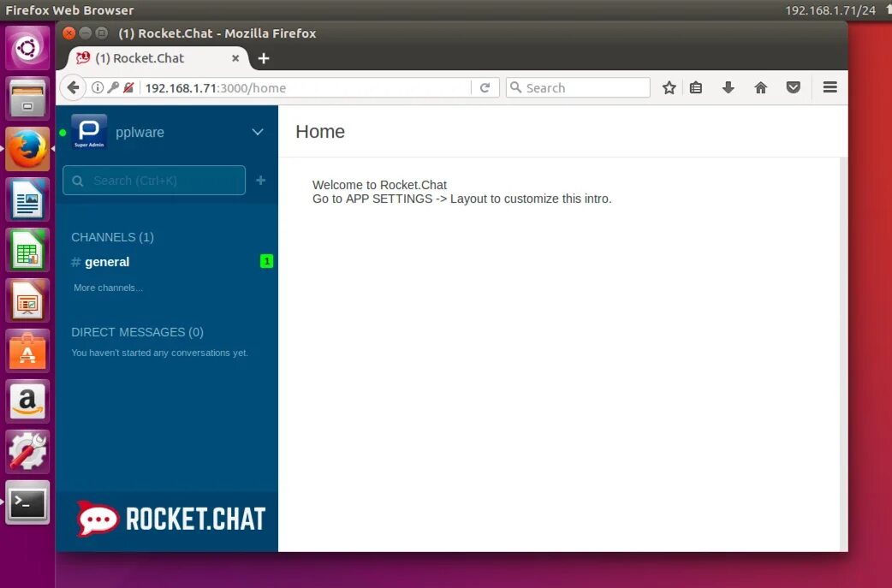Viewport: 892px width, 588px height.
Task: Click the pplware avatar image
Action: pyautogui.click(x=89, y=131)
